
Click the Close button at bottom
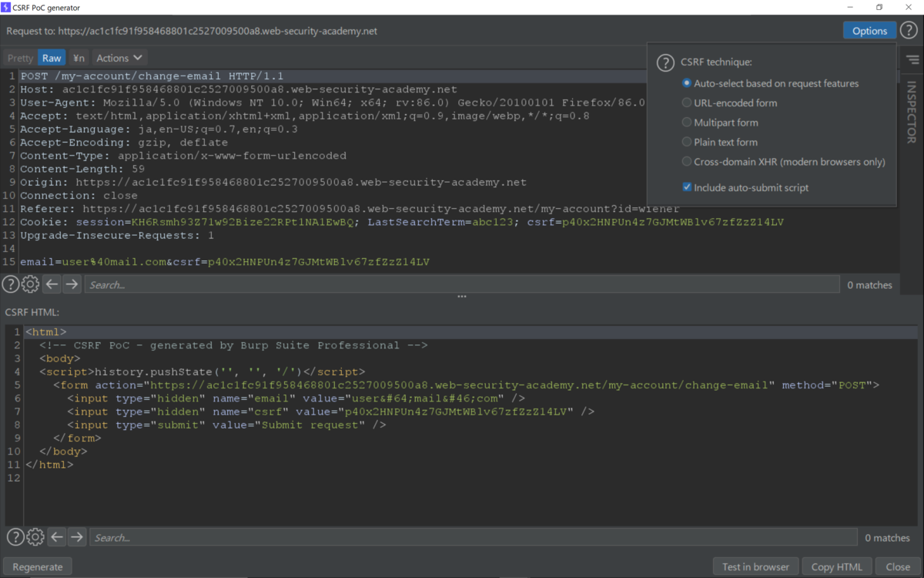[898, 566]
